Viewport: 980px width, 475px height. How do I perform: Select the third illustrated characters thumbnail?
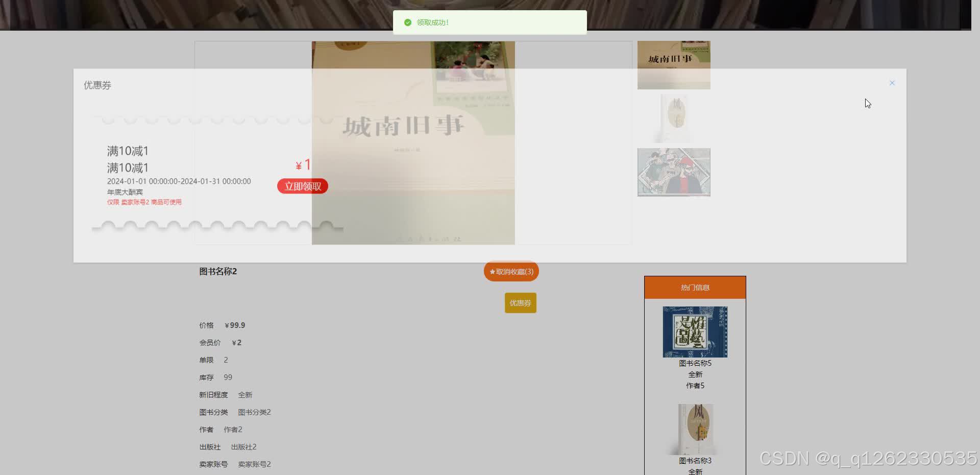(x=674, y=172)
